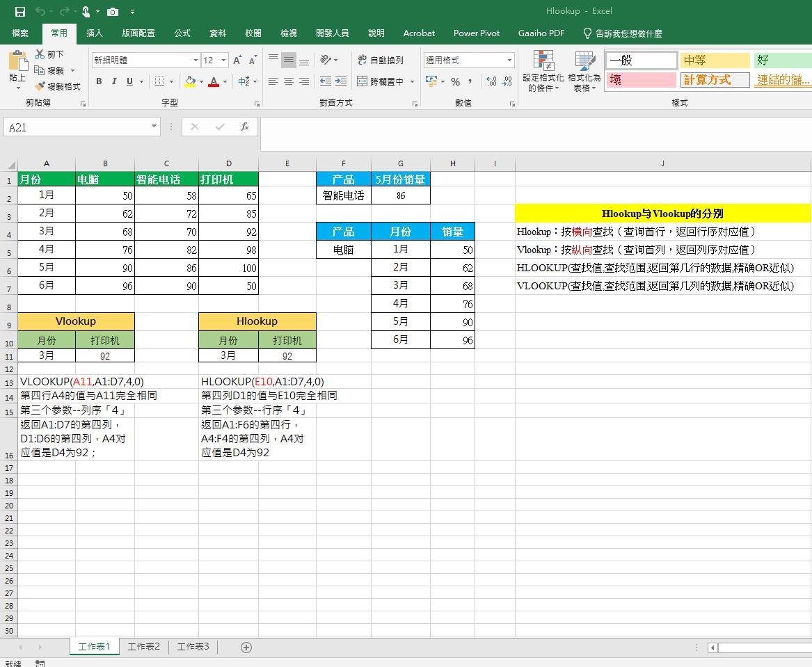Viewport: 812px width, 667px height.
Task: Open the font name dropdown
Action: [x=196, y=61]
